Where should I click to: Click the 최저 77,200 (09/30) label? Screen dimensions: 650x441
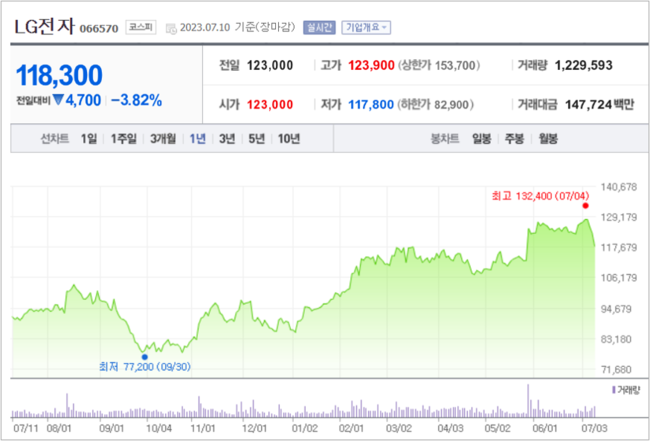(145, 367)
